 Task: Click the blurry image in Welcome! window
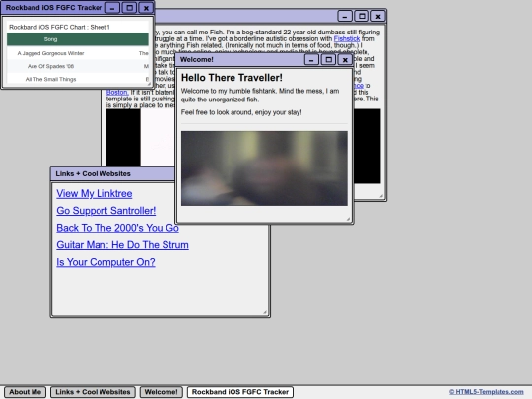pyautogui.click(x=264, y=168)
